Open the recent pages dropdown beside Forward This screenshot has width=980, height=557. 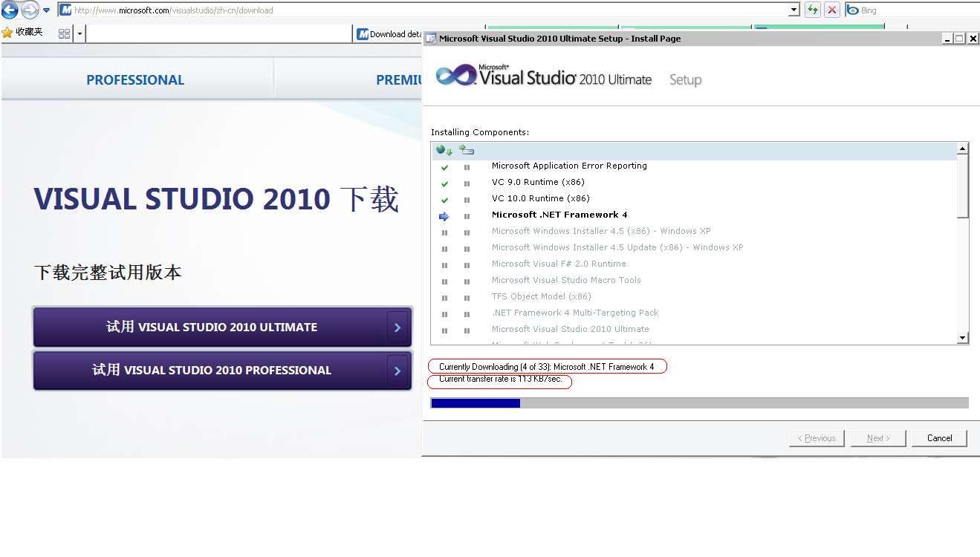pos(46,10)
